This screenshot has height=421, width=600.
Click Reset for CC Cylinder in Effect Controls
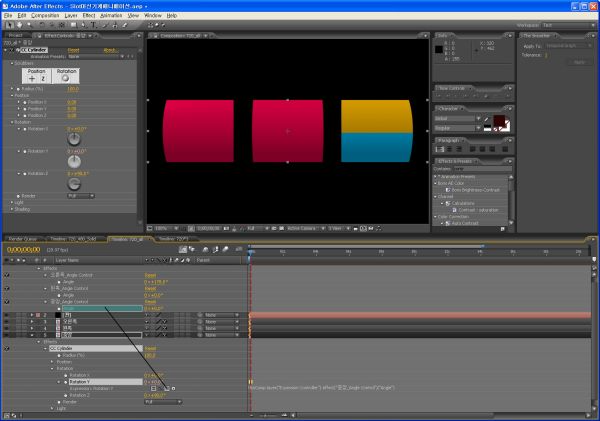pos(73,50)
